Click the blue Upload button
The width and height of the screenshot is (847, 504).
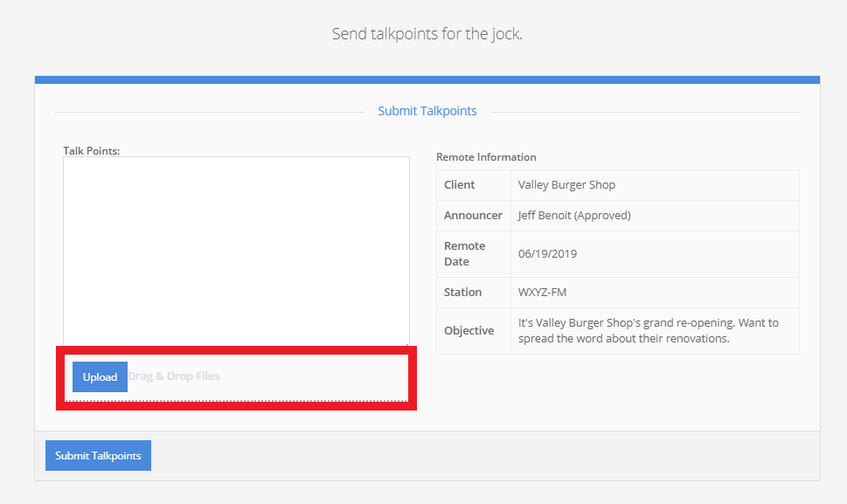point(100,377)
